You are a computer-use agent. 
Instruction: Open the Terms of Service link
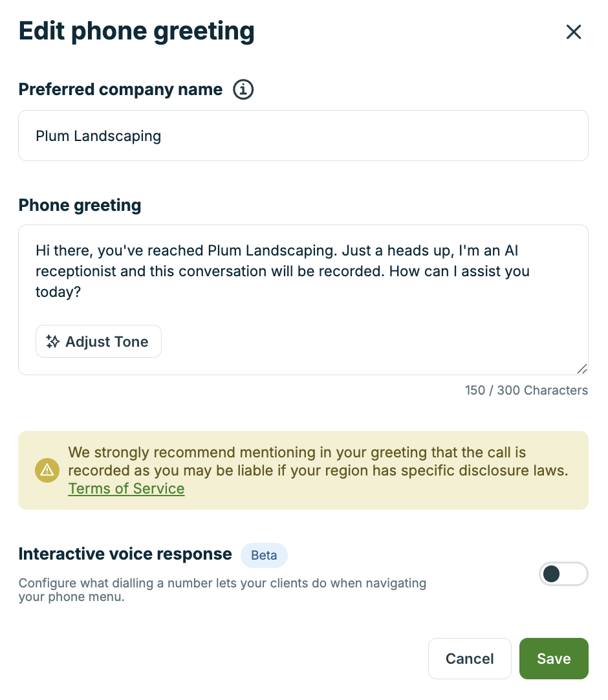126,488
